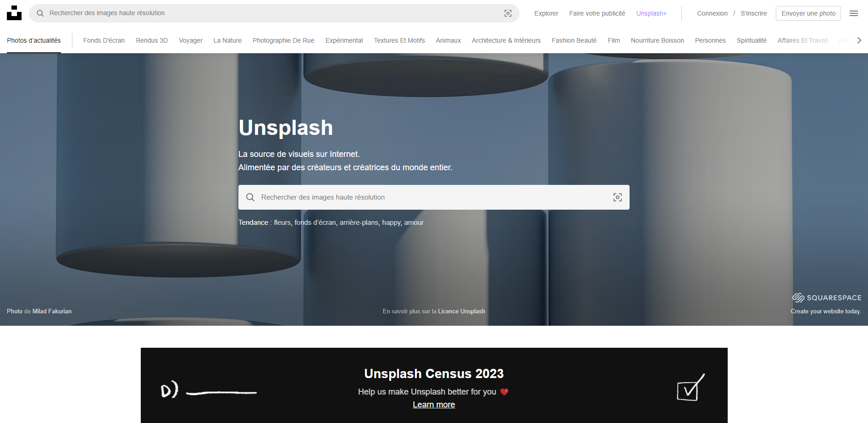Click Learn more on Census banner
The height and width of the screenshot is (423, 868).
[433, 405]
